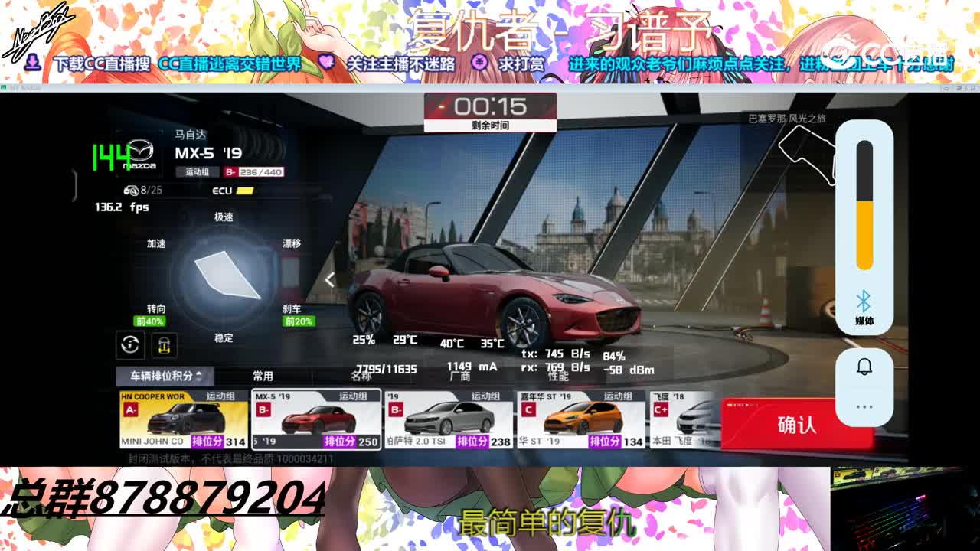This screenshot has height=551, width=980.
Task: Switch to the 厂商 manufacturer tab
Action: point(460,376)
